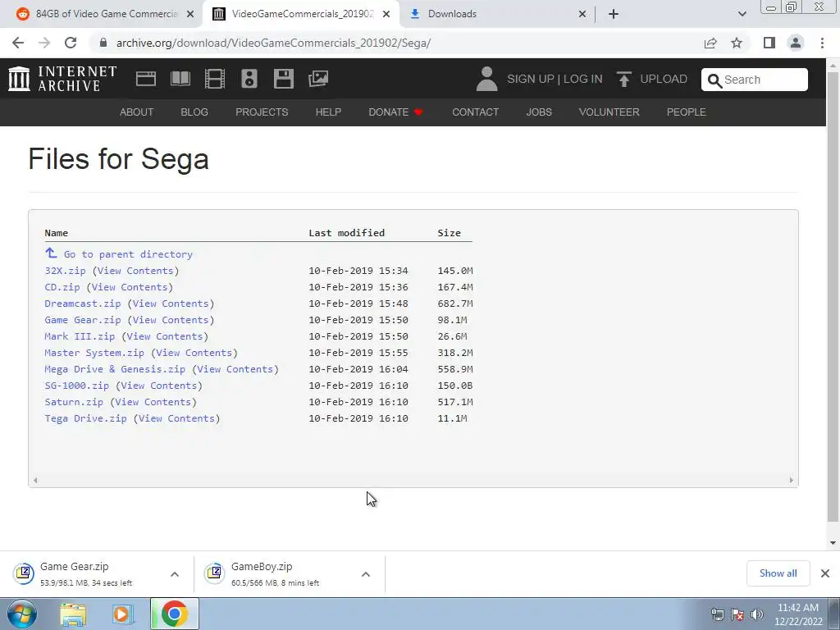Screen dimensions: 840x630
Task: Open the VOLUNTEER menu item
Action: click(x=609, y=112)
